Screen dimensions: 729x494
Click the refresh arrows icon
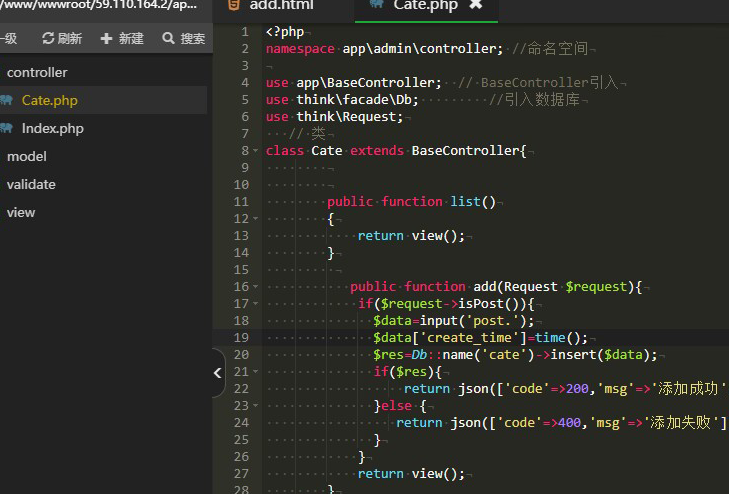pyautogui.click(x=48, y=38)
